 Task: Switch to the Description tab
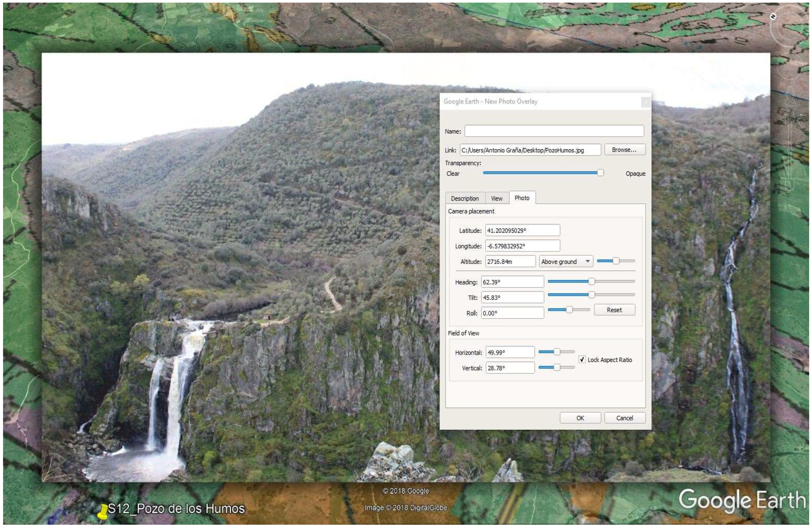tap(465, 198)
